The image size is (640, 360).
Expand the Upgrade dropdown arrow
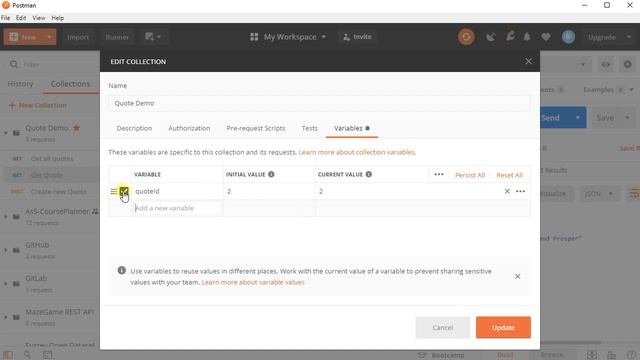click(x=629, y=37)
